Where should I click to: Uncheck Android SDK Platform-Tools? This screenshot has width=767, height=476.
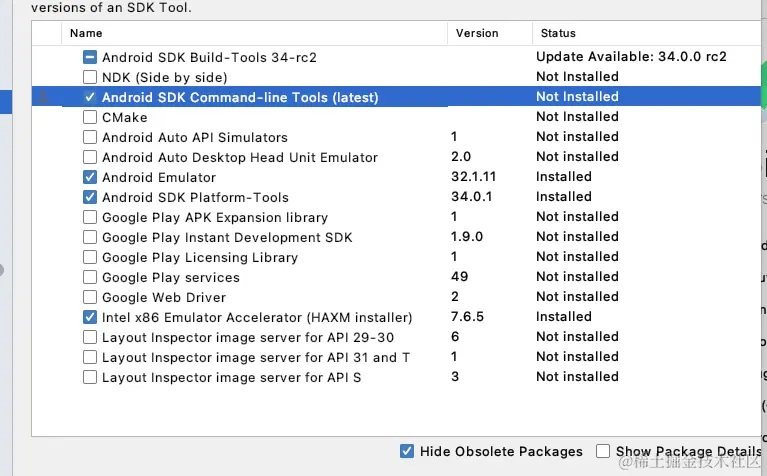90,197
